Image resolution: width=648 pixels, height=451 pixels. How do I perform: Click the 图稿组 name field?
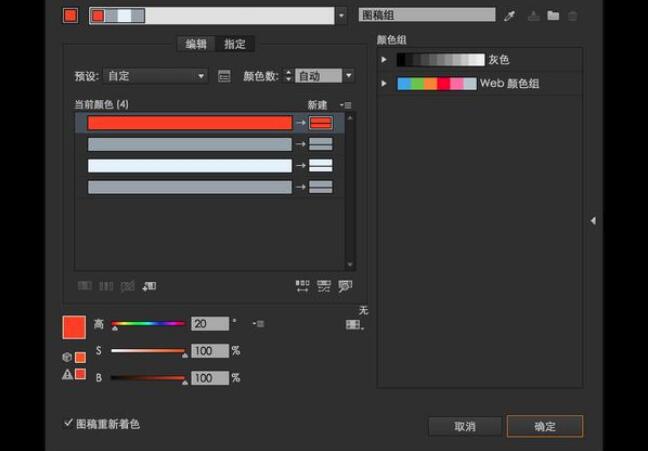[427, 15]
